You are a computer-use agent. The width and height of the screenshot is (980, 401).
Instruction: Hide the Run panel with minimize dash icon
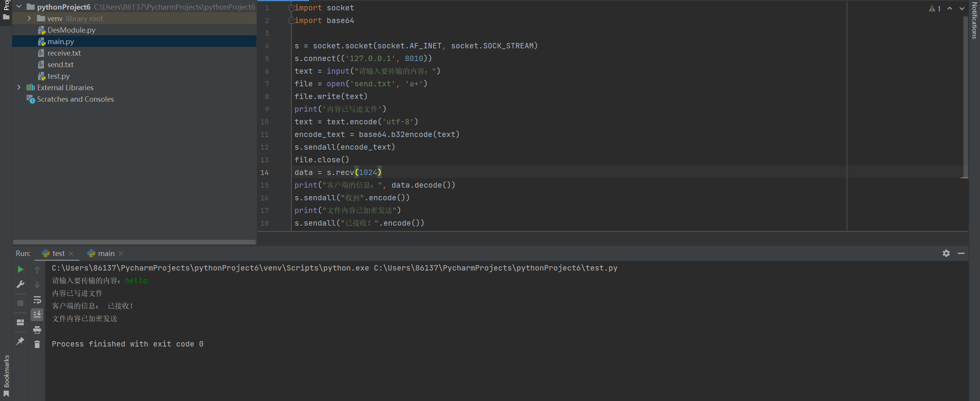(x=961, y=253)
